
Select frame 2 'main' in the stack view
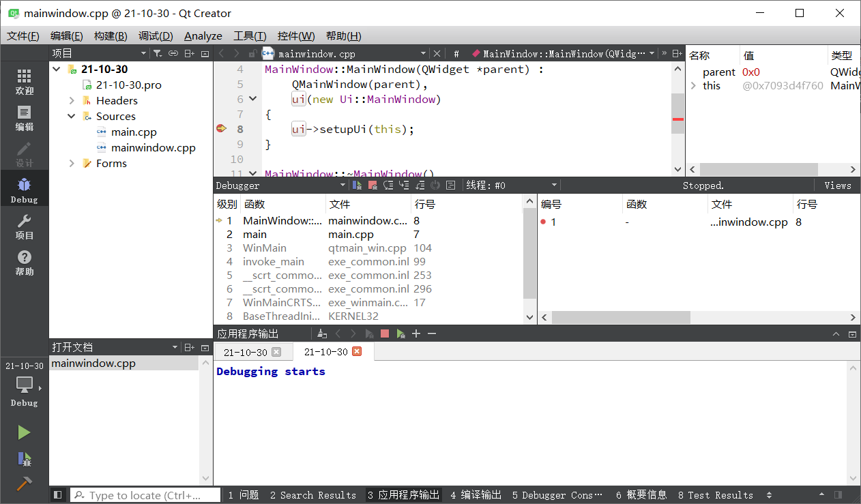click(x=254, y=234)
